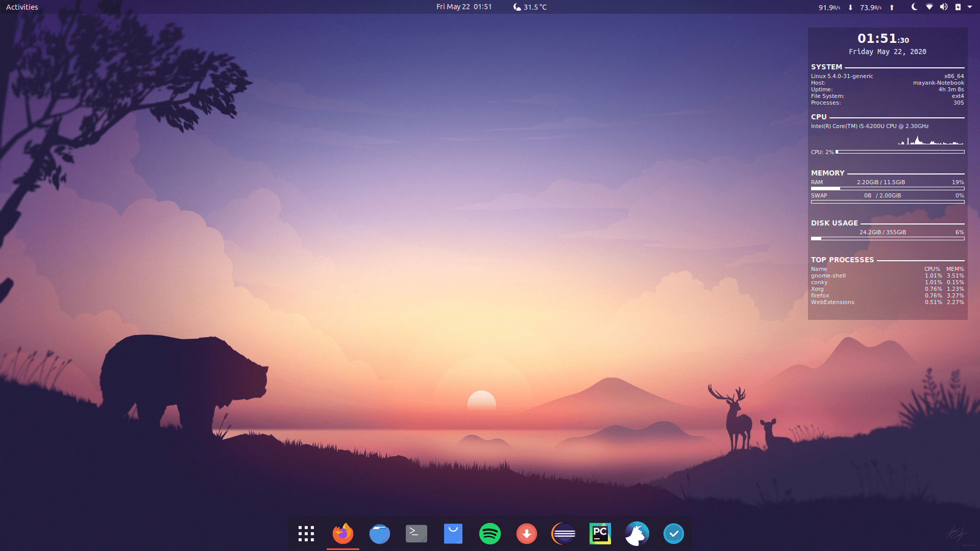
Task: Launch Firefox from the dock
Action: [x=343, y=534]
